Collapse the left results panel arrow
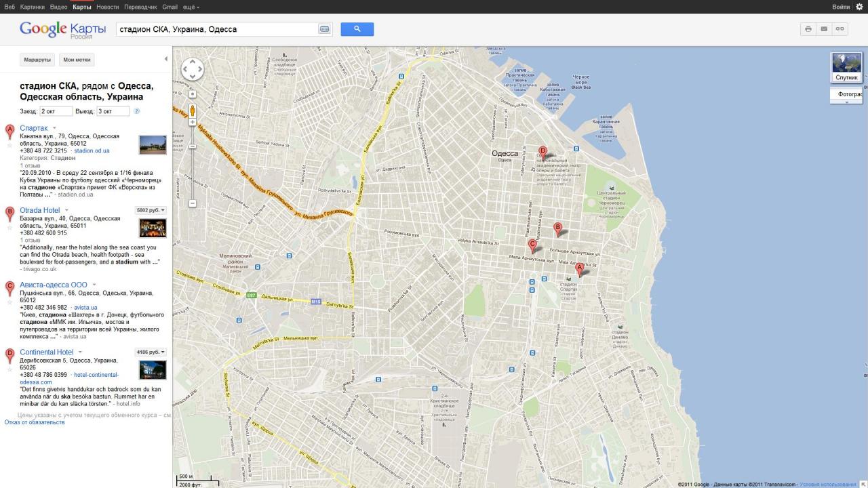868x488 pixels. pyautogui.click(x=166, y=59)
